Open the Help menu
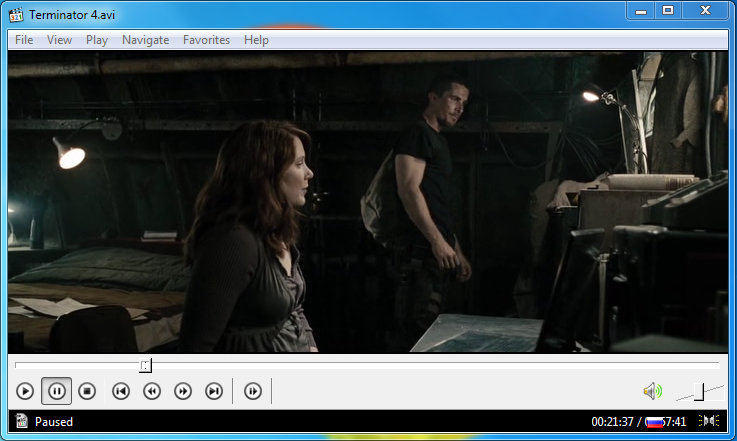Screen dimensions: 737x441 [256, 40]
